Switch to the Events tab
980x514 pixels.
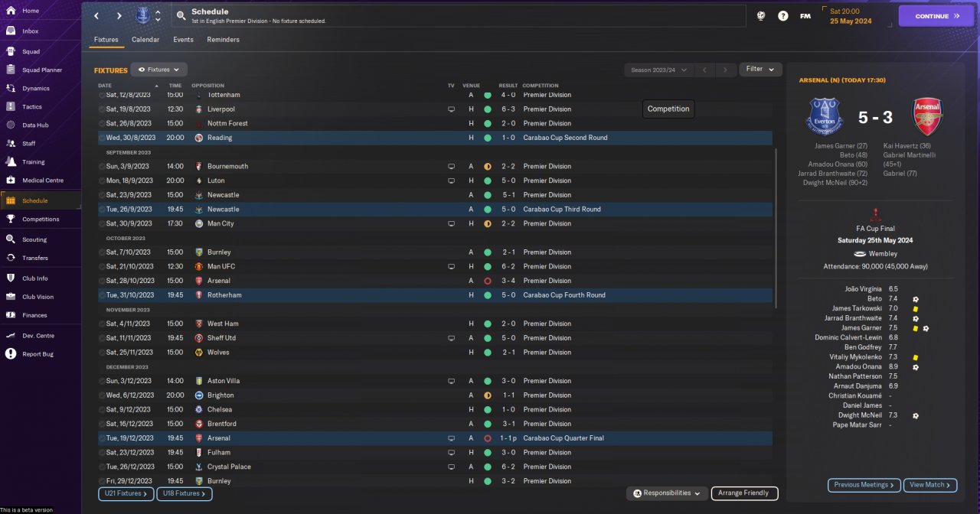click(183, 40)
